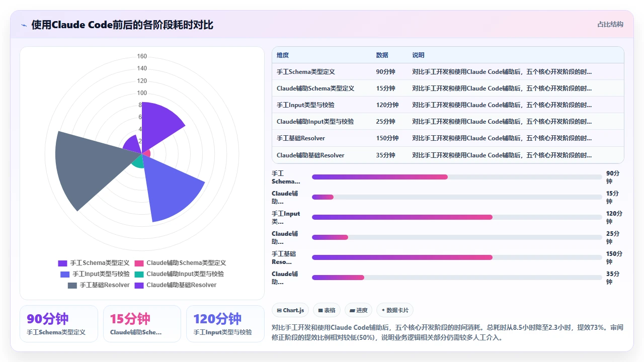This screenshot has width=644, height=362.
Task: Click the 90分钟 cell in the table
Action: tap(386, 72)
